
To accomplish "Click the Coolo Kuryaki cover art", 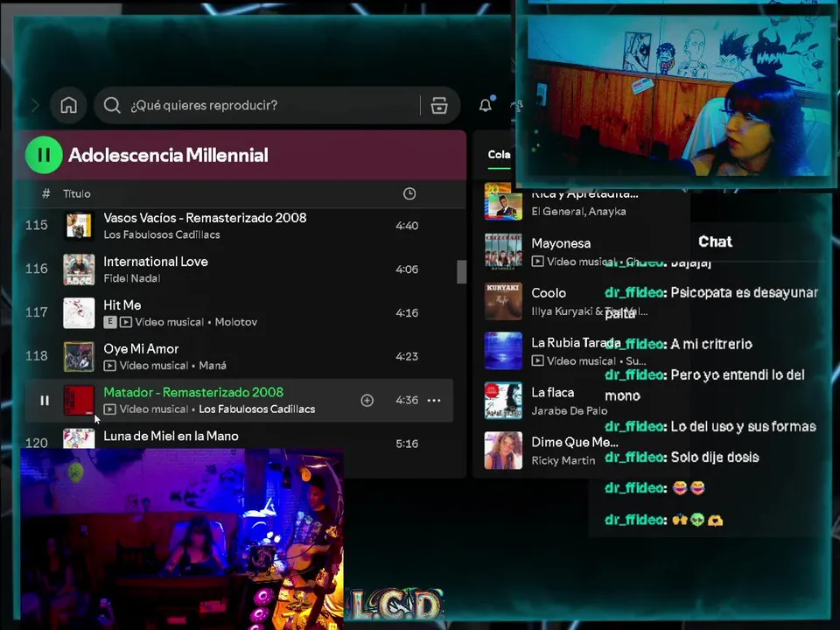I will pyautogui.click(x=503, y=301).
